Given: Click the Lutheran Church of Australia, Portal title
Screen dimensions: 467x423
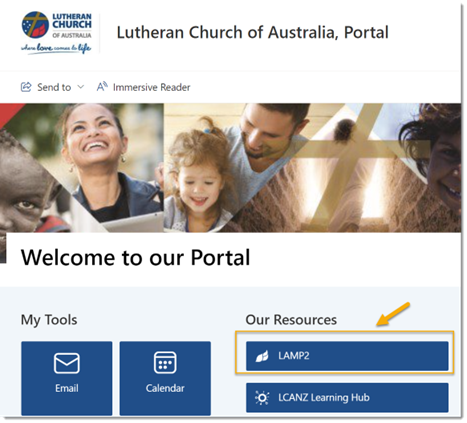Looking at the screenshot, I should 252,33.
